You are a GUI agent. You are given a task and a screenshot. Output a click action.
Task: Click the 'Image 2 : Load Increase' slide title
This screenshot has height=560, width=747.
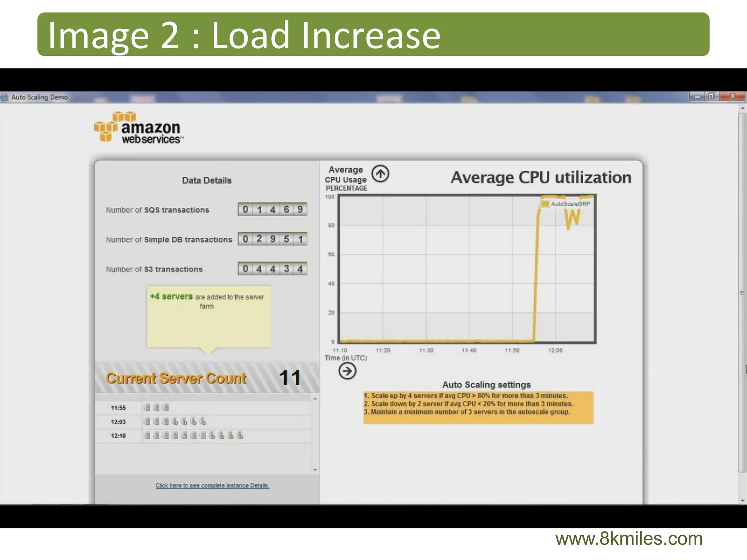244,35
